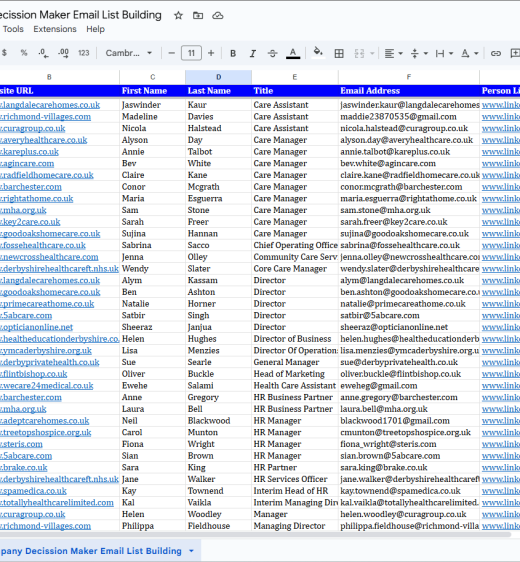The width and height of the screenshot is (520, 562).
Task: Expand the merge cells options arrow
Action: pyautogui.click(x=372, y=53)
